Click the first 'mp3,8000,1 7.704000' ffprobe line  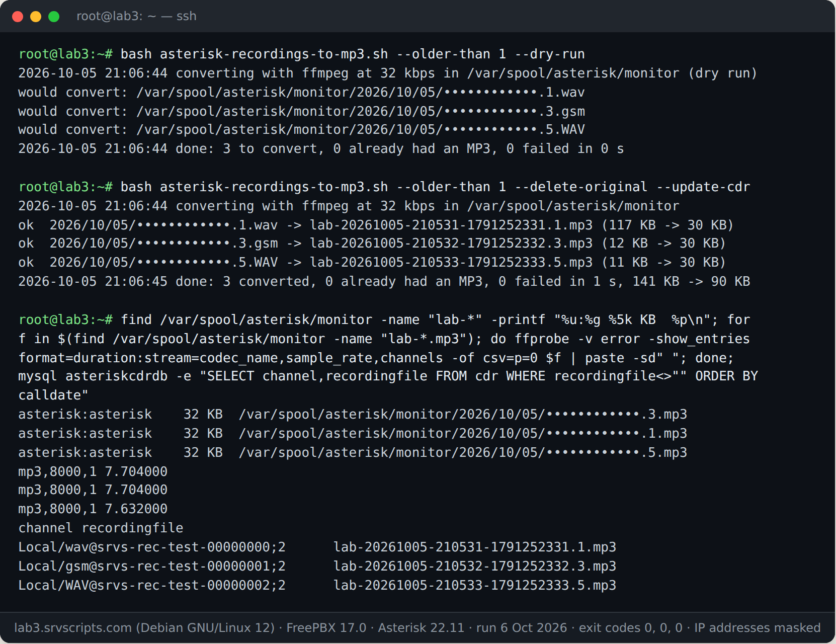(x=93, y=471)
